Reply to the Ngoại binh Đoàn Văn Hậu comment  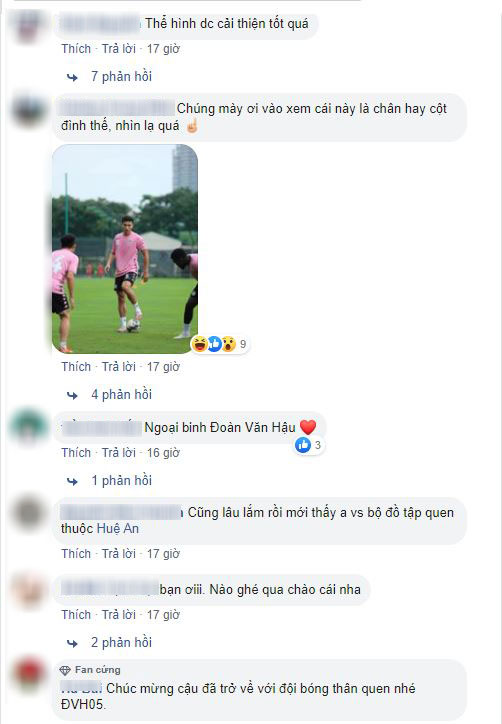[x=119, y=453]
